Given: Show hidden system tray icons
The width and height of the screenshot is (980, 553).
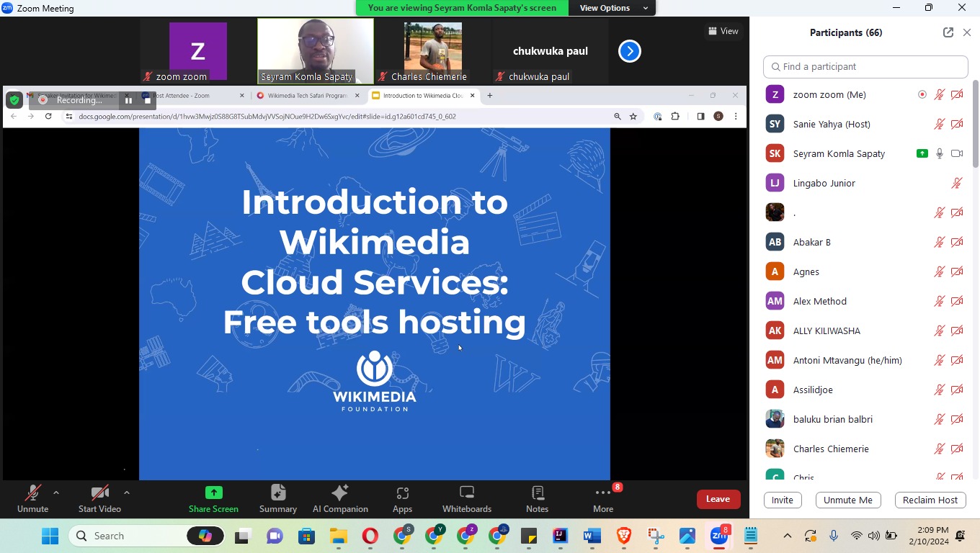Looking at the screenshot, I should (787, 536).
